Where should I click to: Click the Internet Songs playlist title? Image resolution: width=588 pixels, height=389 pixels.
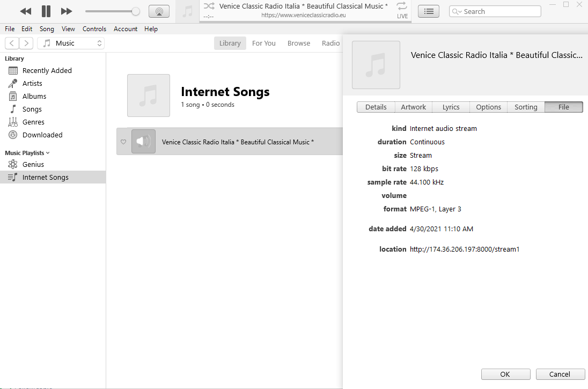[x=225, y=92]
